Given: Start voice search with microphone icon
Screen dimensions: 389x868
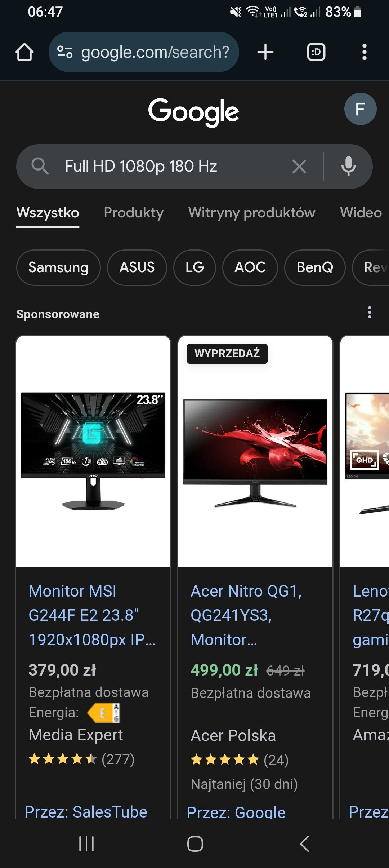Looking at the screenshot, I should pyautogui.click(x=348, y=167).
